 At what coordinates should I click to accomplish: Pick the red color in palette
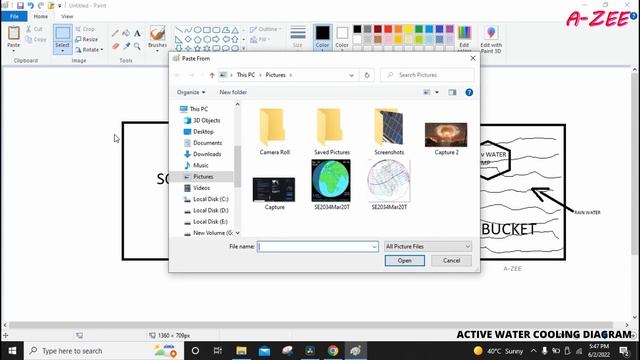[388, 29]
